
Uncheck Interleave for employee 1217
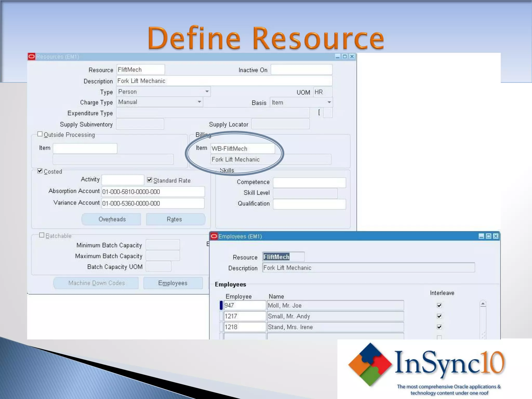439,316
